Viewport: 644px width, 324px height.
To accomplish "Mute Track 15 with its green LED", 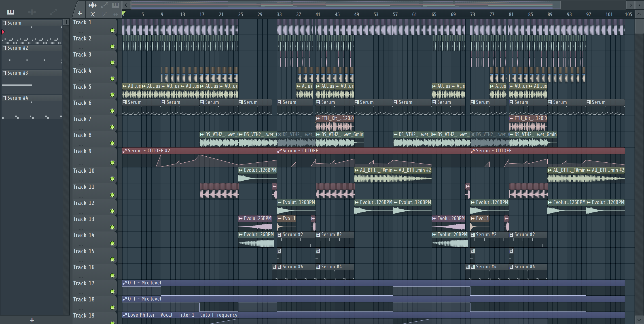I will 112,259.
